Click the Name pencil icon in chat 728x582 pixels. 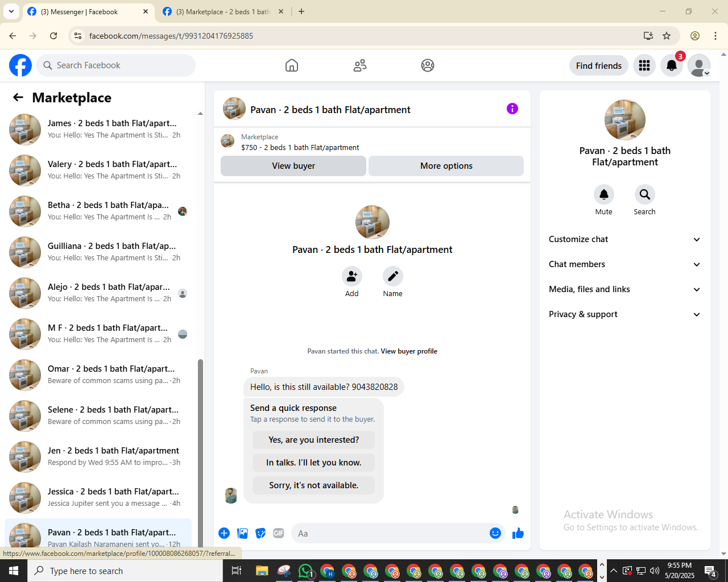coord(392,276)
